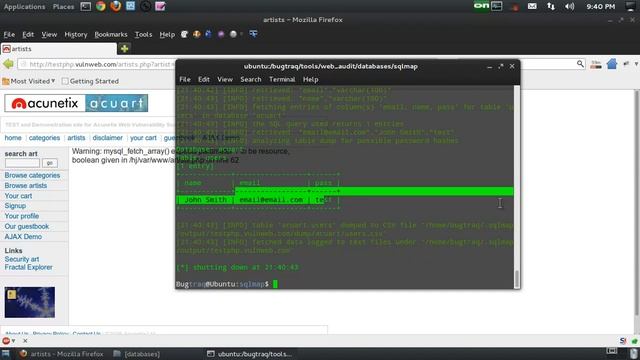Open the volume speaker tray icon
Image resolution: width=640 pixels, height=360 pixels.
(570, 6)
